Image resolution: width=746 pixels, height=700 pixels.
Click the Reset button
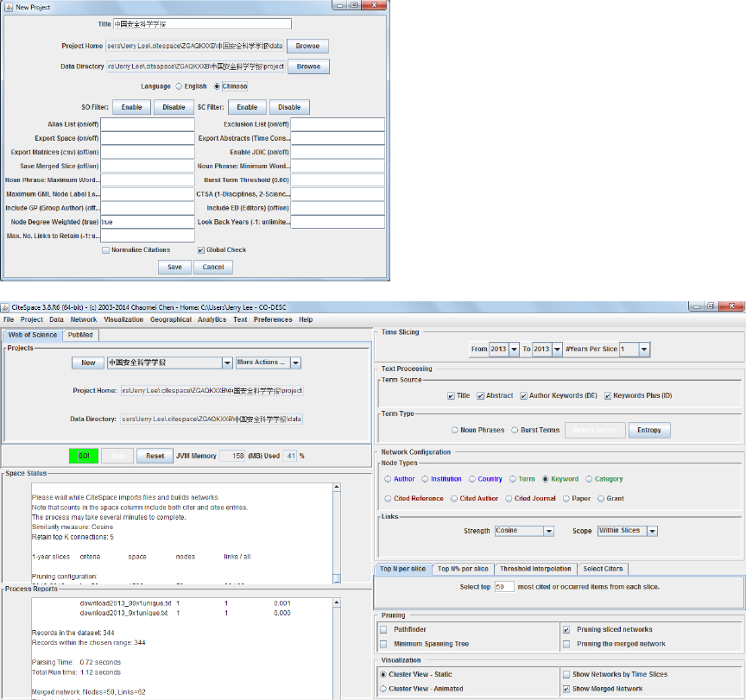(155, 456)
